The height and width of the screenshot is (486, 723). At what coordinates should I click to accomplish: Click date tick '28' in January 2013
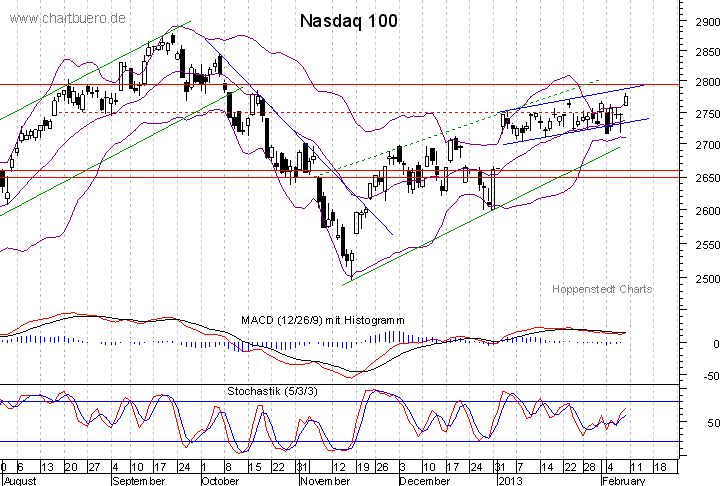coord(590,467)
